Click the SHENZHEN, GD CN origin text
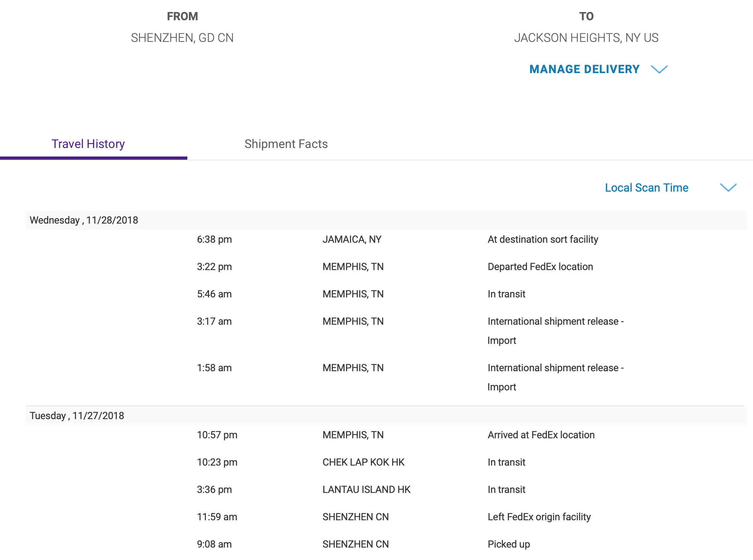This screenshot has height=560, width=753. [182, 38]
